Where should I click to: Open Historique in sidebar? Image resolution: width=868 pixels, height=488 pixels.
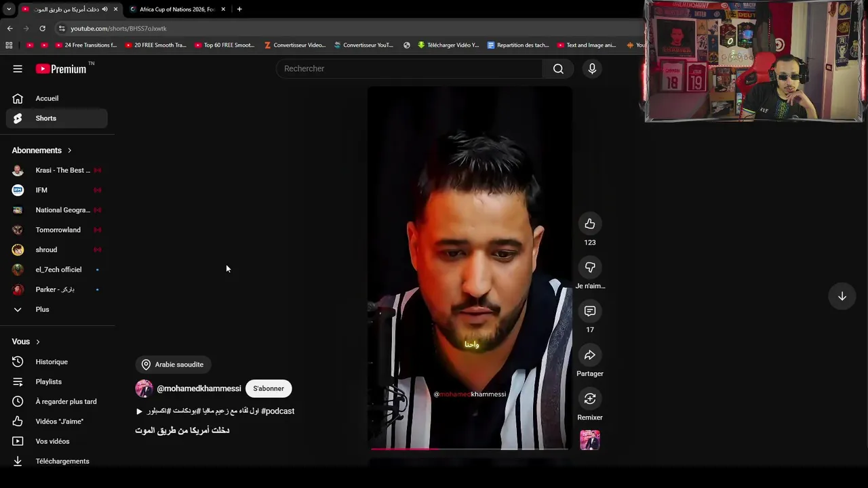point(57,362)
